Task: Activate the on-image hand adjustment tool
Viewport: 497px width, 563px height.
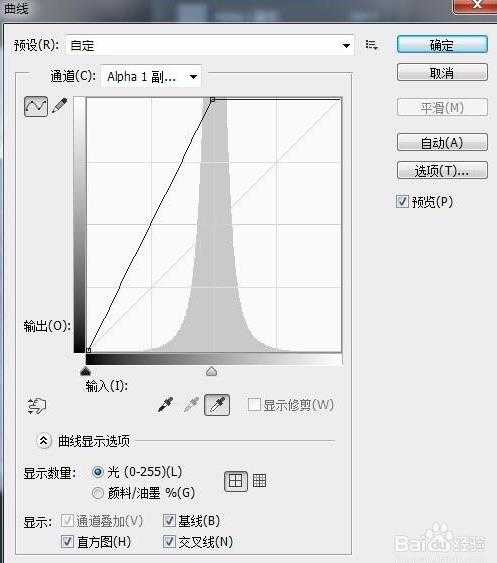Action: pyautogui.click(x=37, y=406)
